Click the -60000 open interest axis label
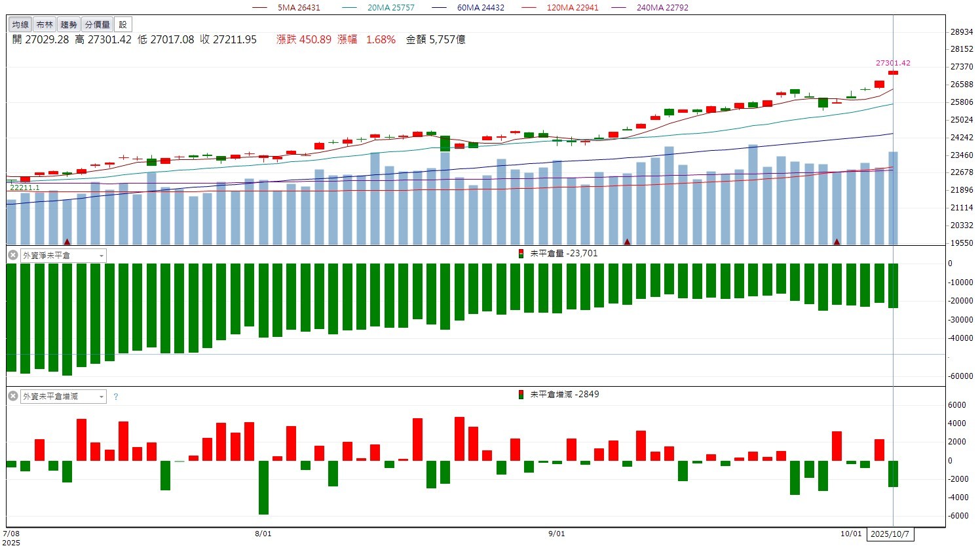The height and width of the screenshot is (548, 980). click(960, 376)
